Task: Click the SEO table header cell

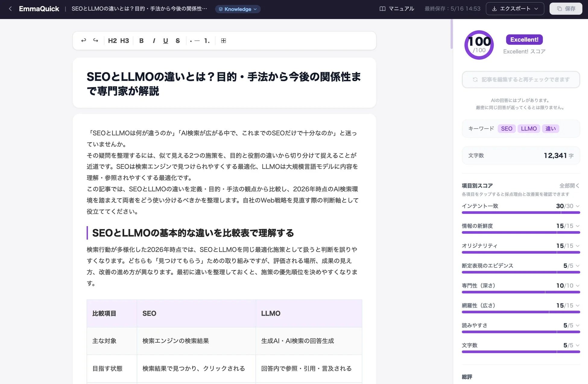Action: coord(196,313)
